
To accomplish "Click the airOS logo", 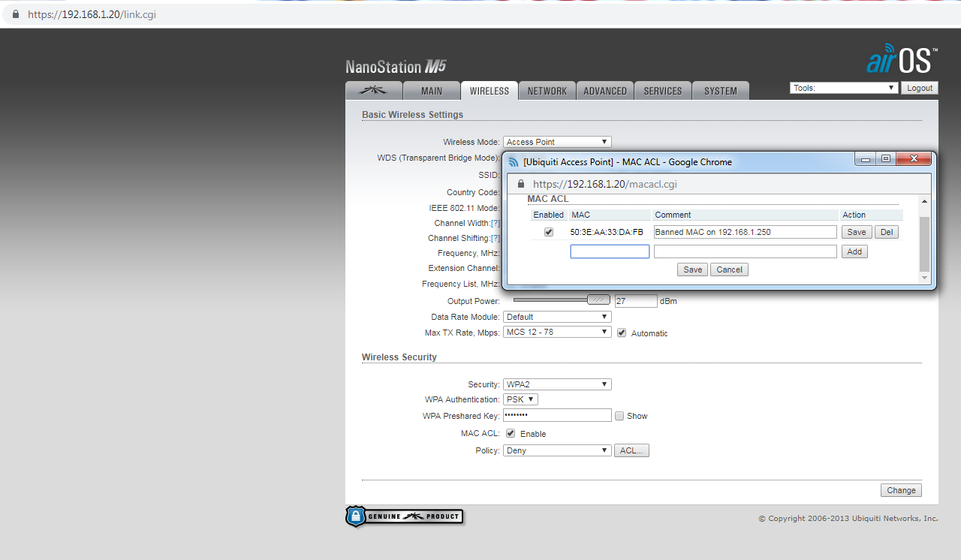I will point(901,59).
